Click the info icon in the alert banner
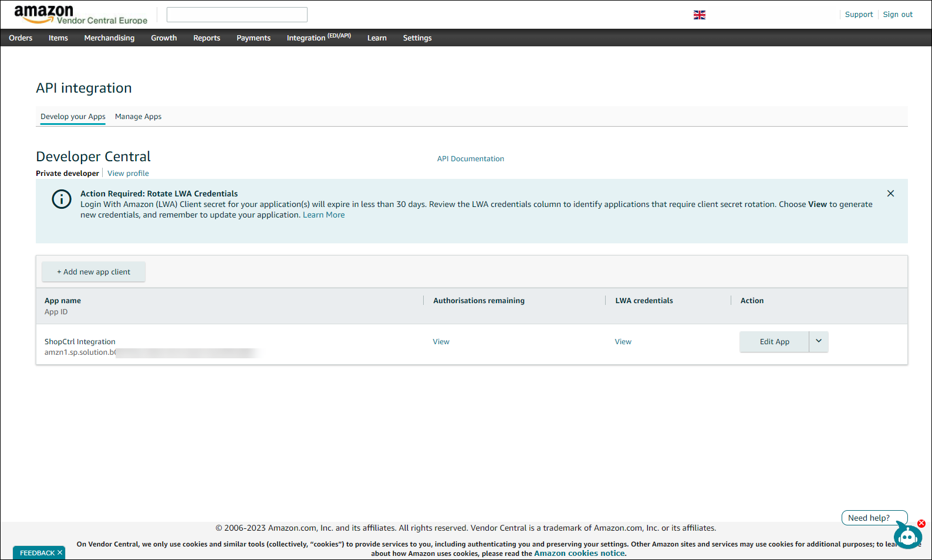This screenshot has height=560, width=932. coord(62,199)
